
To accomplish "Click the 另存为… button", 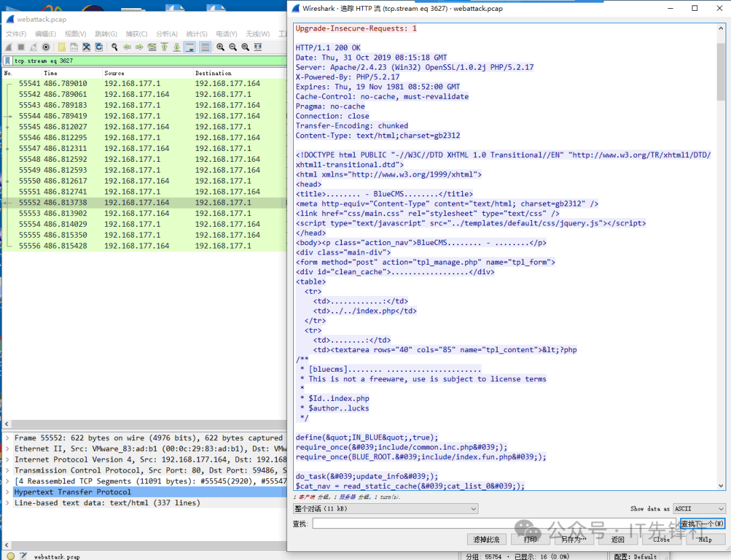I will 573,540.
